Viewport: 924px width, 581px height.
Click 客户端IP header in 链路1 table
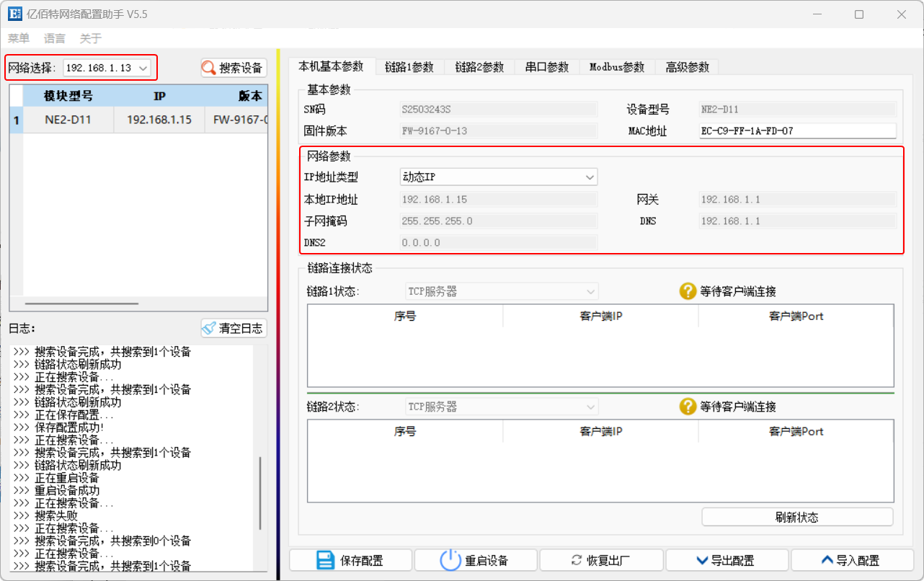click(600, 316)
